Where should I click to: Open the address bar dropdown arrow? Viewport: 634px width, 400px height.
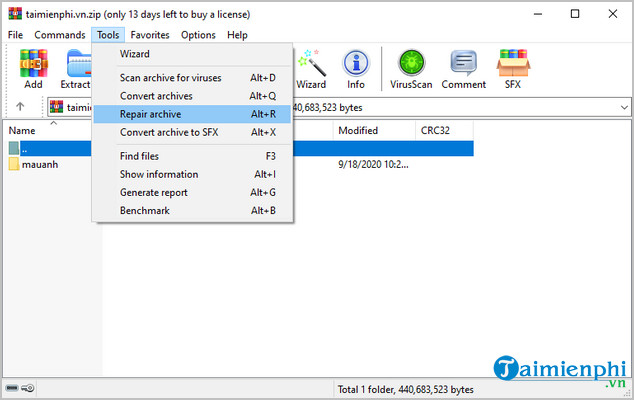pos(624,108)
